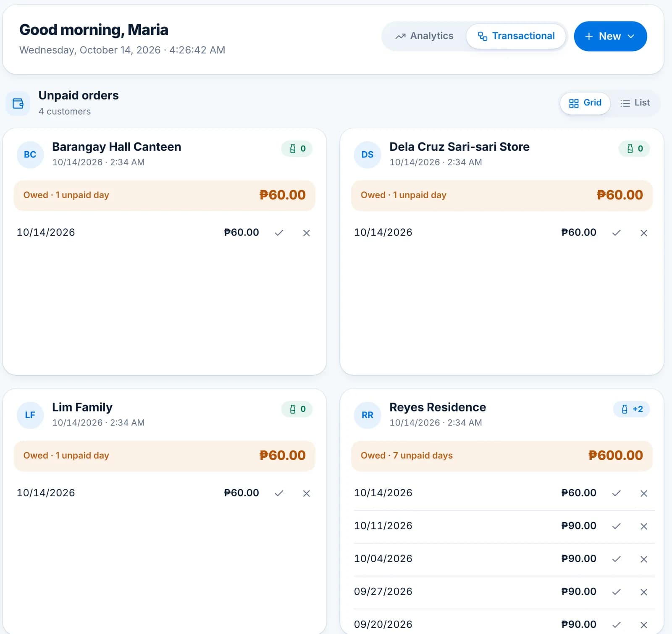Mark Reyes Residence 10/04/2026 order paid
The height and width of the screenshot is (634, 672).
click(616, 559)
